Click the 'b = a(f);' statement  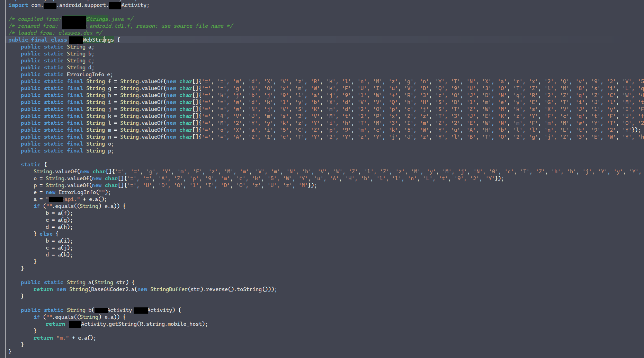tap(59, 213)
